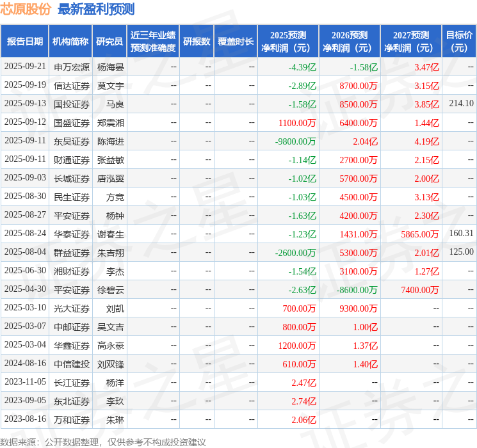Select the 2025预测净利润 column header
Viewport: 477px width, 448px height.
point(288,42)
